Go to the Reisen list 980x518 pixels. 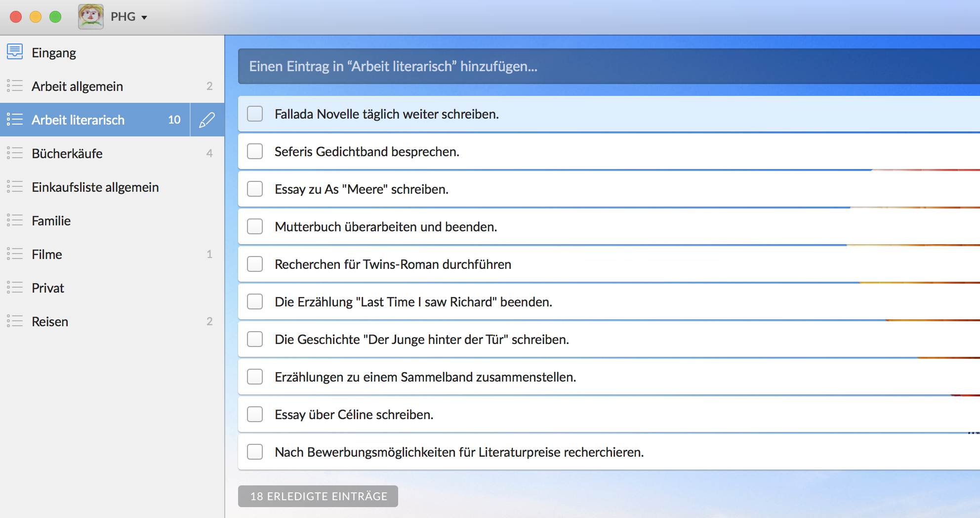[112, 321]
